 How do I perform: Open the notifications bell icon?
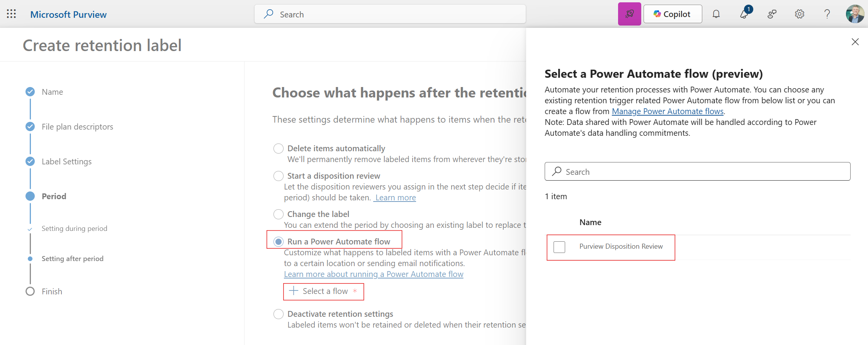point(716,14)
